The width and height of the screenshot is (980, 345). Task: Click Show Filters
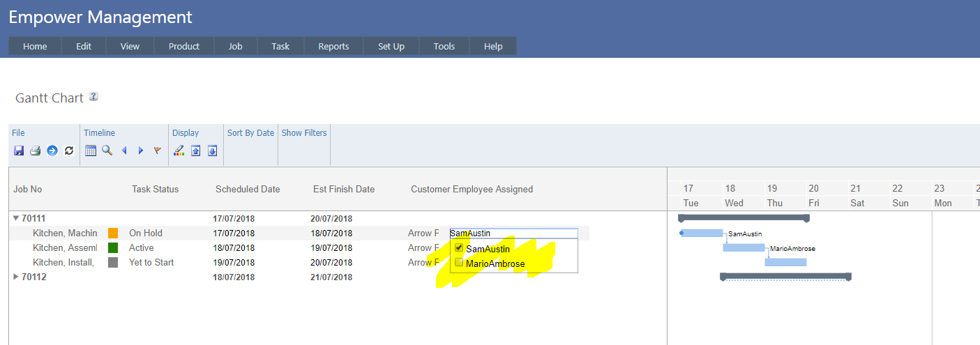[304, 132]
